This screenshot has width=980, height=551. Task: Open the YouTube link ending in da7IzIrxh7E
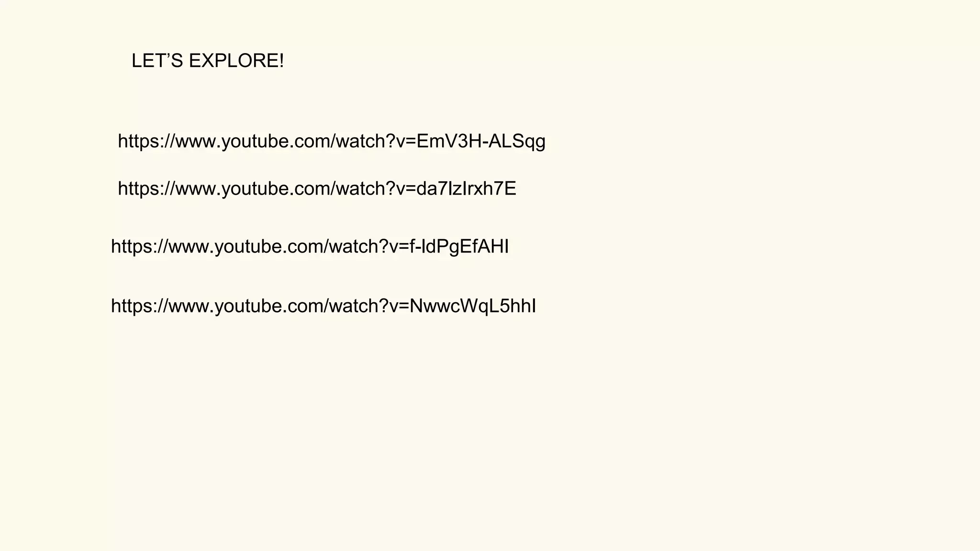317,189
